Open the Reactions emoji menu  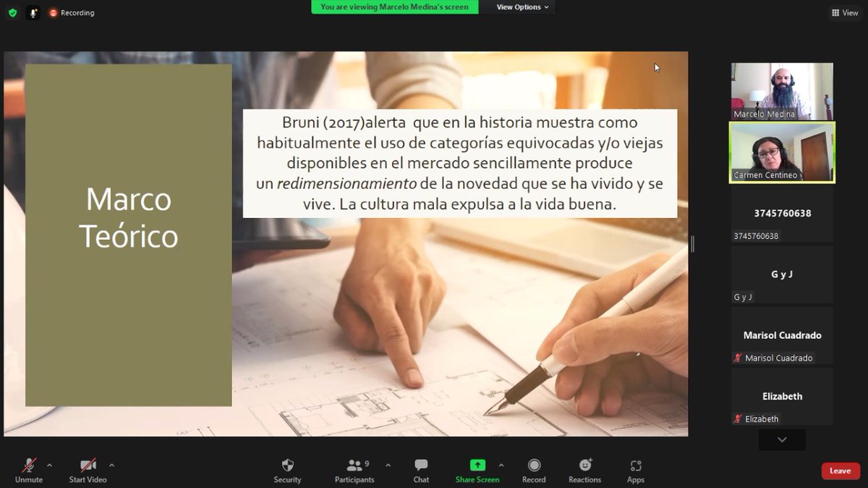[x=584, y=471]
